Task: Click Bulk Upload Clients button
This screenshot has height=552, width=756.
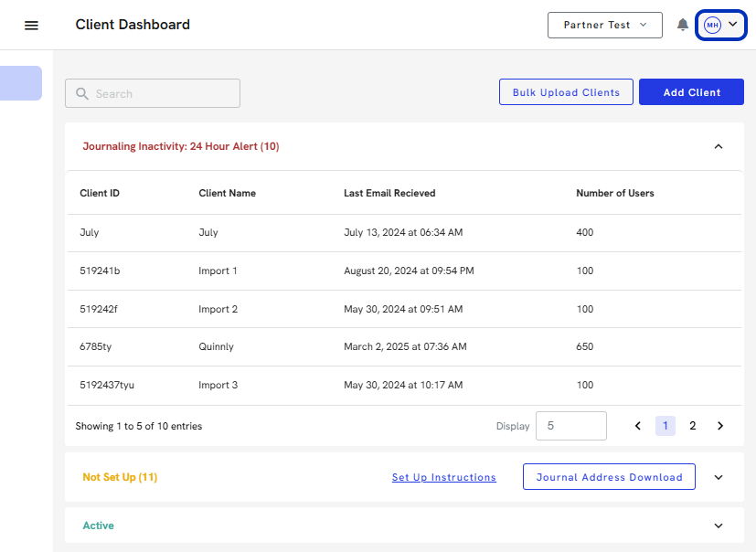Action: (566, 92)
